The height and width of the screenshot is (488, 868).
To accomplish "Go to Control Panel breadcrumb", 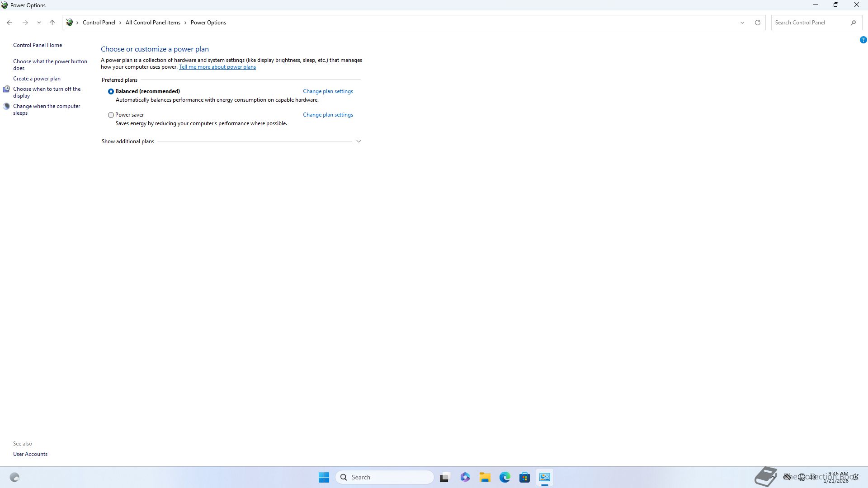I will [99, 23].
